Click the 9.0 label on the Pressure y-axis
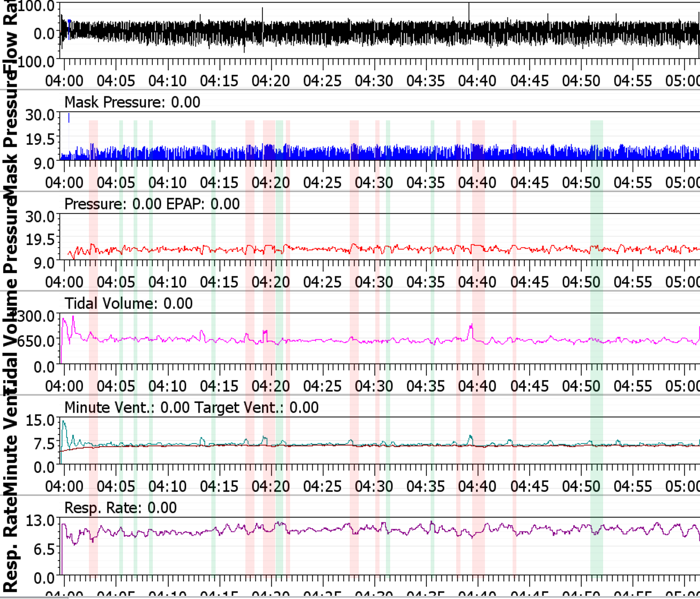This screenshot has width=700, height=599. pyautogui.click(x=45, y=262)
